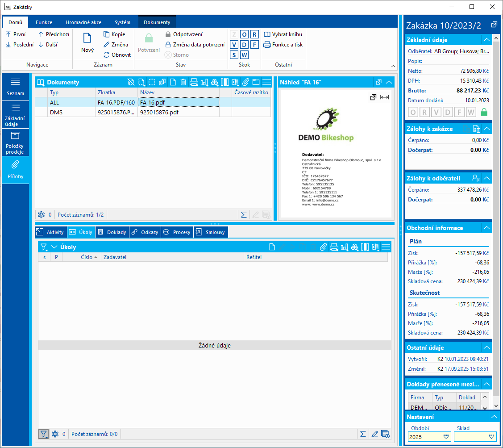Create new document in Dokumenty toolbar
Screen dimensions: 503x448
click(173, 82)
